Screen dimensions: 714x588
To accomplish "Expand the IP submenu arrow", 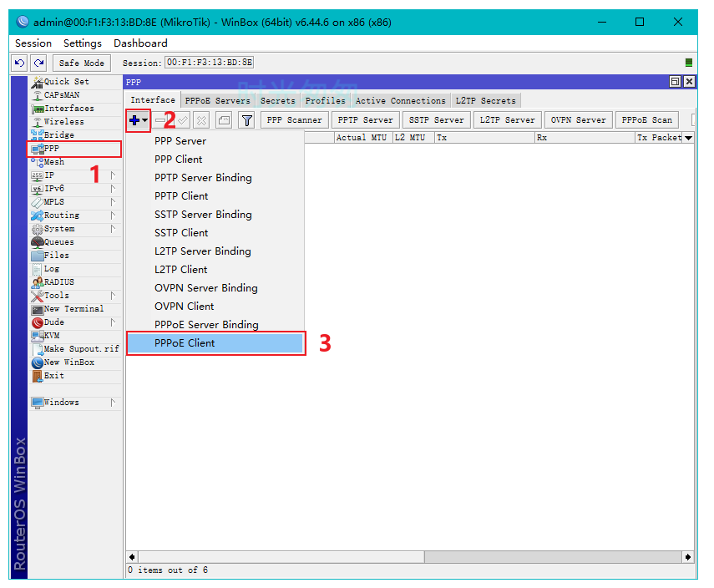I will (x=113, y=175).
